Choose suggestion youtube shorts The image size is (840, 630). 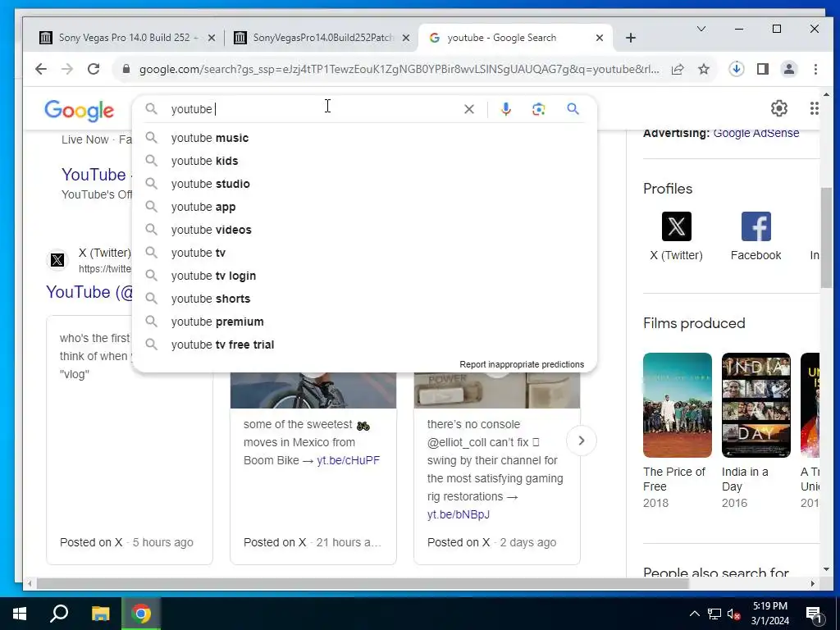click(364, 299)
